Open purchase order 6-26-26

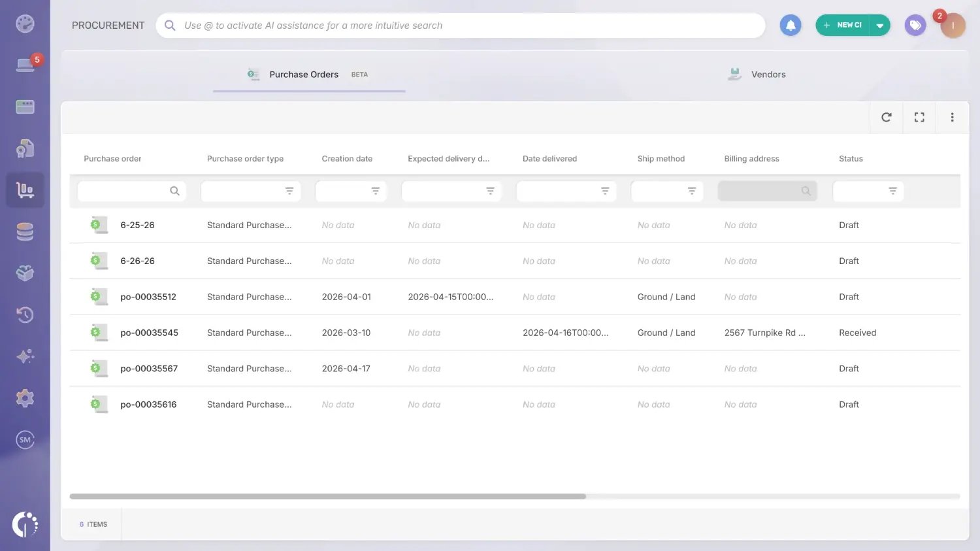pos(137,261)
